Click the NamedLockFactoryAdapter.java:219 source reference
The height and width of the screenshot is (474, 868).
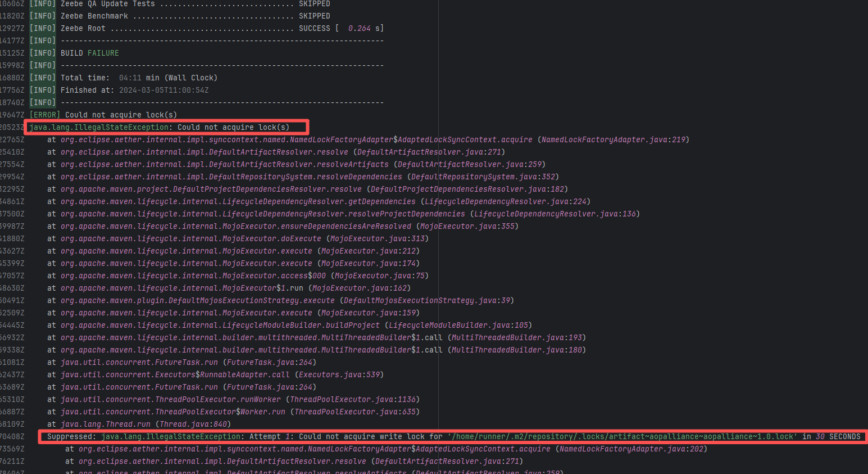(x=613, y=140)
